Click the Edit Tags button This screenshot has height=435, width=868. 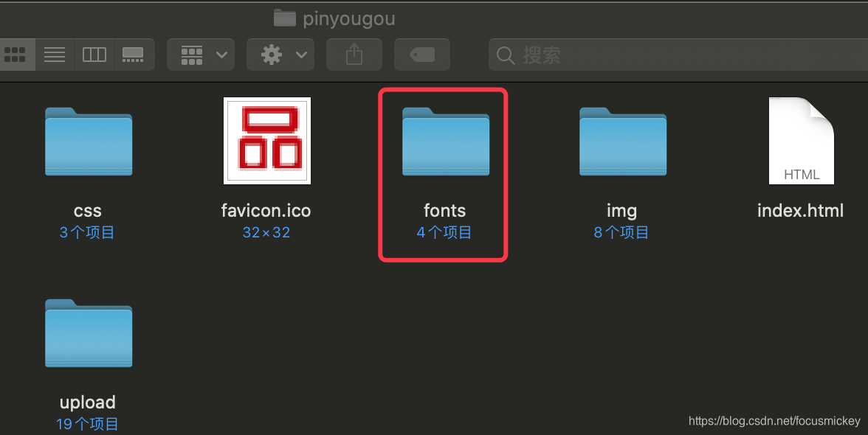(422, 54)
